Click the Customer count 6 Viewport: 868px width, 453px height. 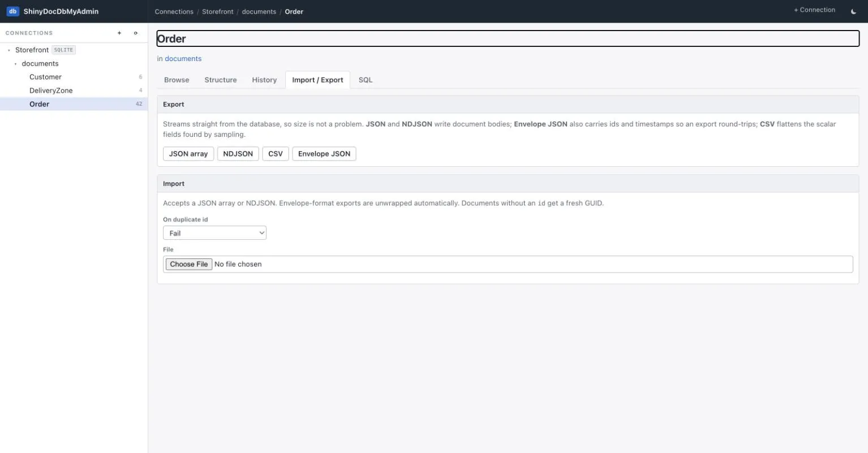(x=141, y=77)
